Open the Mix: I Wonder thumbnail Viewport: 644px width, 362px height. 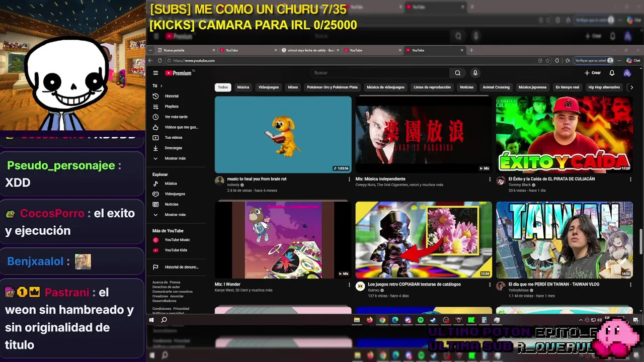pyautogui.click(x=283, y=240)
